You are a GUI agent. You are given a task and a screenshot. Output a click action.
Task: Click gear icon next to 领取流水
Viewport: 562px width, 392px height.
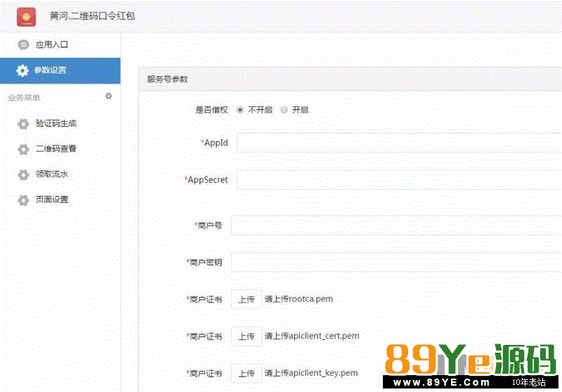coord(23,174)
